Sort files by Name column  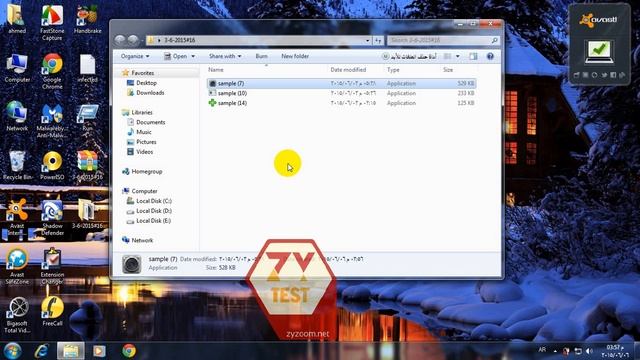216,70
